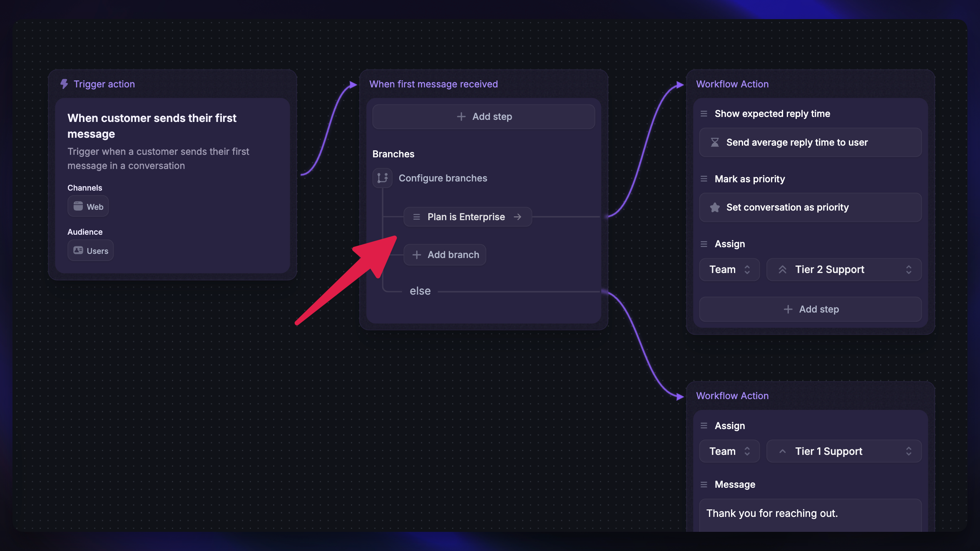Click the hourglass icon for average reply time
This screenshot has width=980, height=551.
coord(715,142)
